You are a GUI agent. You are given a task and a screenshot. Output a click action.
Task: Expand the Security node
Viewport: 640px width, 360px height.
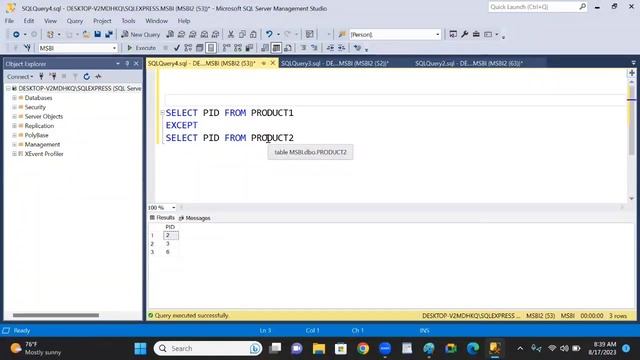click(x=14, y=107)
